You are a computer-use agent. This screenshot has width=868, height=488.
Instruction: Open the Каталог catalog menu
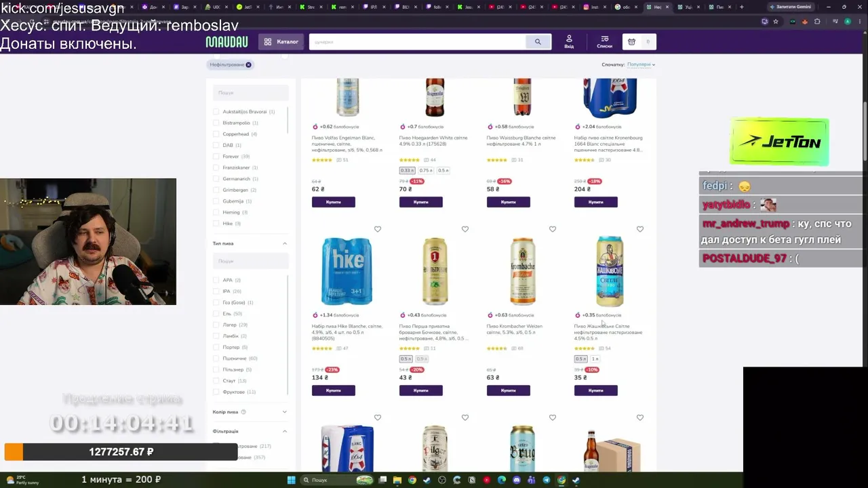click(281, 42)
